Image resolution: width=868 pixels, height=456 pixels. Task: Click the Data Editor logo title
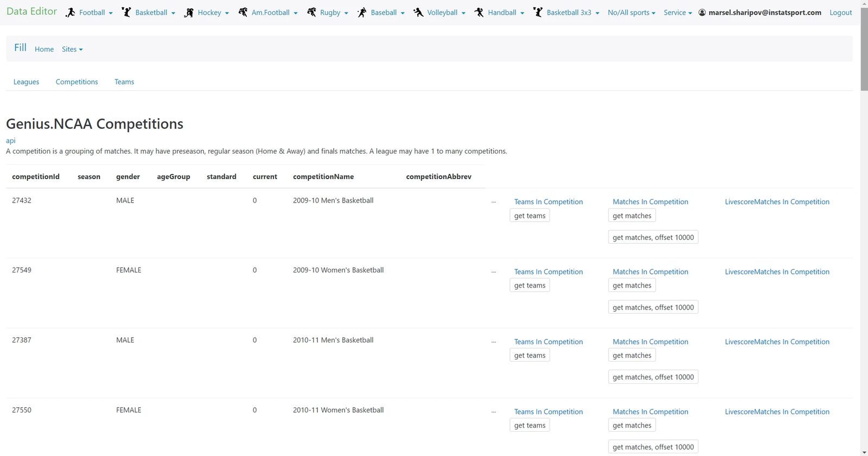31,11
